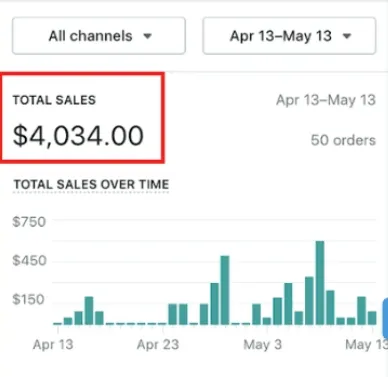Open the All channels dropdown
Viewport: 388px width, 377px height.
click(x=99, y=36)
